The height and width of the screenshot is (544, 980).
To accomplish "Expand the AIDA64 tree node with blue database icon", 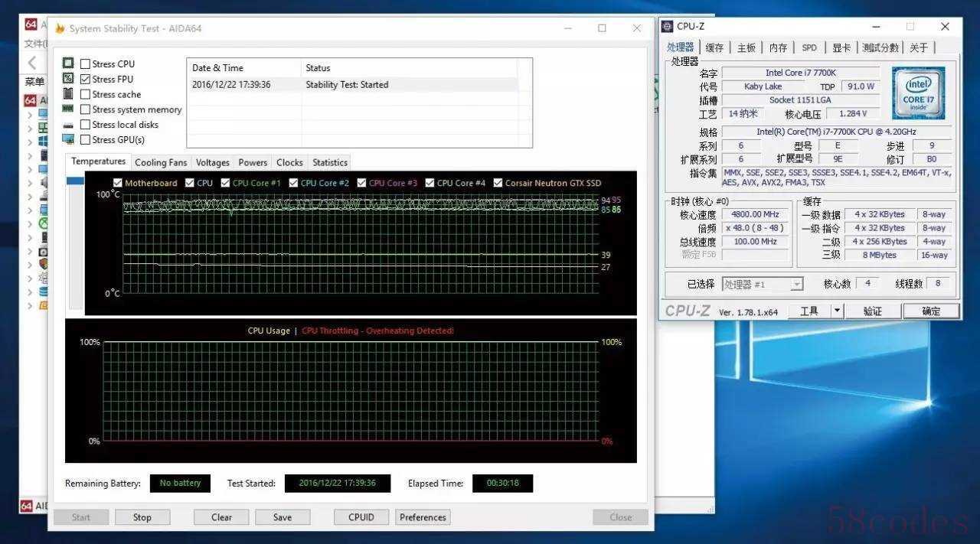I will click(x=30, y=292).
